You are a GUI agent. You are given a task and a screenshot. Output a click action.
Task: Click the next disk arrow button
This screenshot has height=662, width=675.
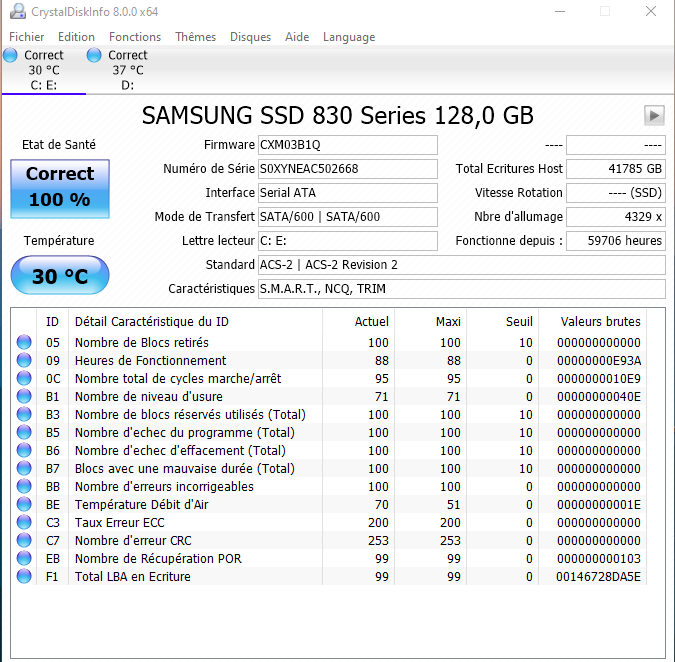tap(654, 115)
